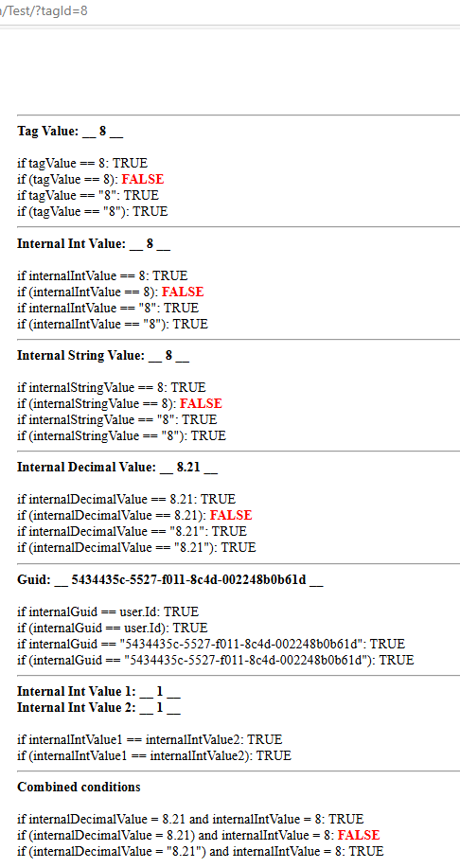Click line 'if internalIntValue1 == internalIntValue2: TRUE'
This screenshot has height=868, width=460.
click(x=150, y=739)
